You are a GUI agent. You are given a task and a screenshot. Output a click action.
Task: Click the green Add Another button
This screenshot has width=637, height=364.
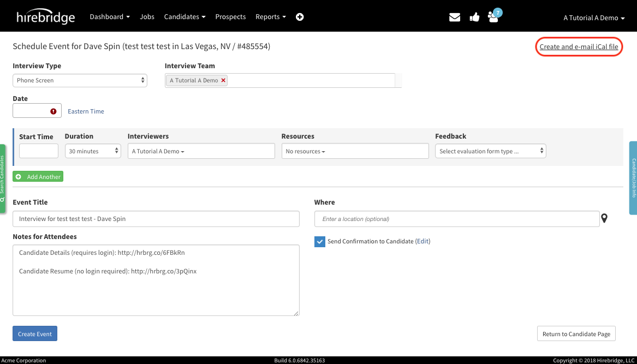38,176
